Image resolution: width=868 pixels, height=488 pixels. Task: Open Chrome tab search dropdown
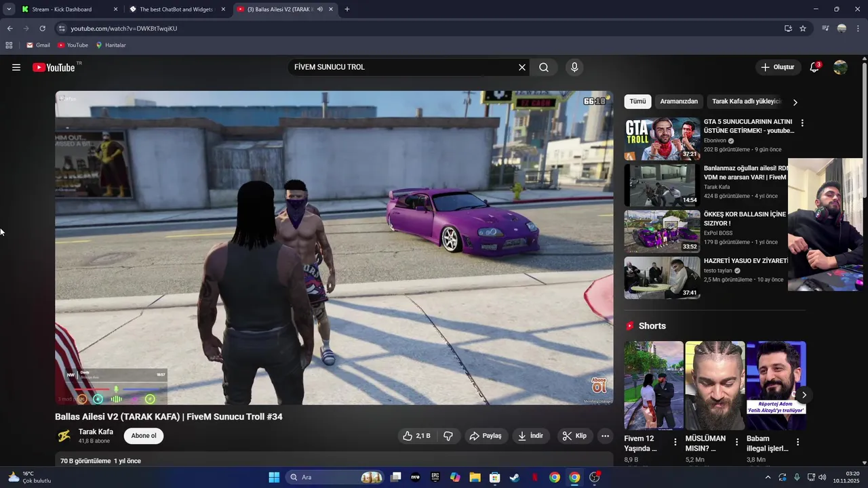pyautogui.click(x=9, y=9)
